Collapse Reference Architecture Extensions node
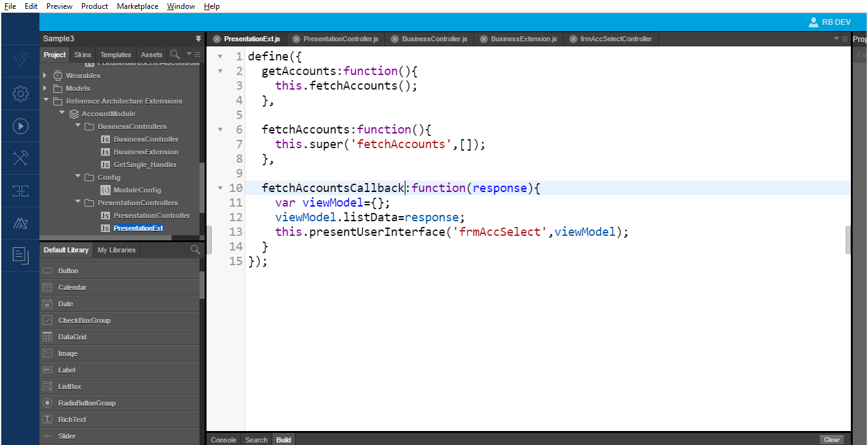The width and height of the screenshot is (868, 445). 46,100
